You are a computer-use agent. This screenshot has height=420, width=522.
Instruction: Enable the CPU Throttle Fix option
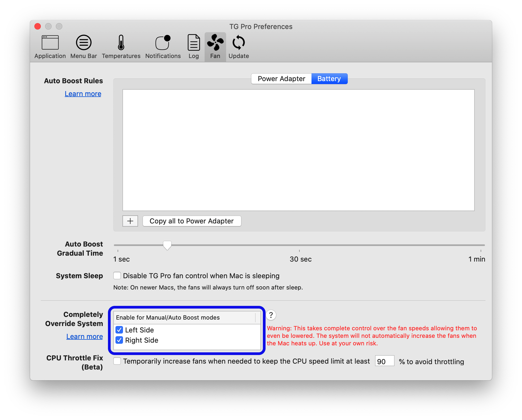click(x=117, y=361)
